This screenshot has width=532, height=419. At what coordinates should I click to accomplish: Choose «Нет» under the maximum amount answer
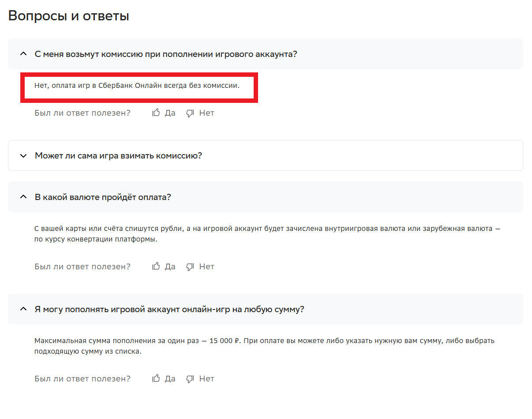pos(206,379)
